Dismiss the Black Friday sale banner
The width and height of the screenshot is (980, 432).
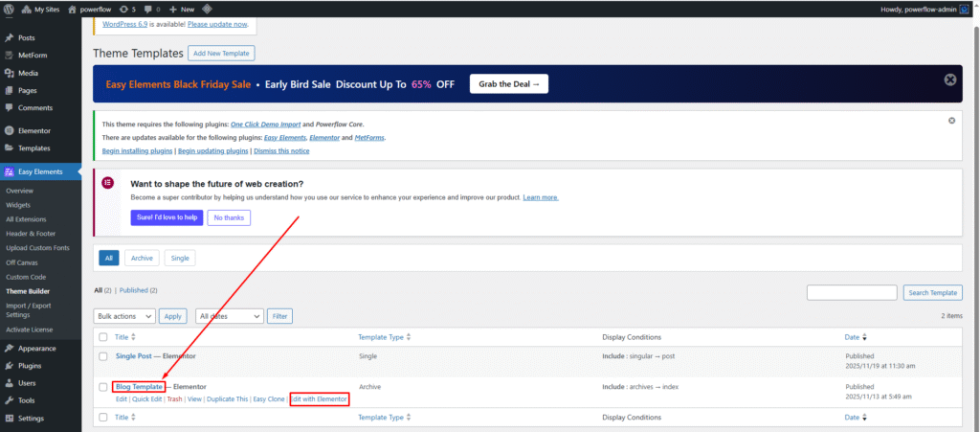tap(949, 80)
